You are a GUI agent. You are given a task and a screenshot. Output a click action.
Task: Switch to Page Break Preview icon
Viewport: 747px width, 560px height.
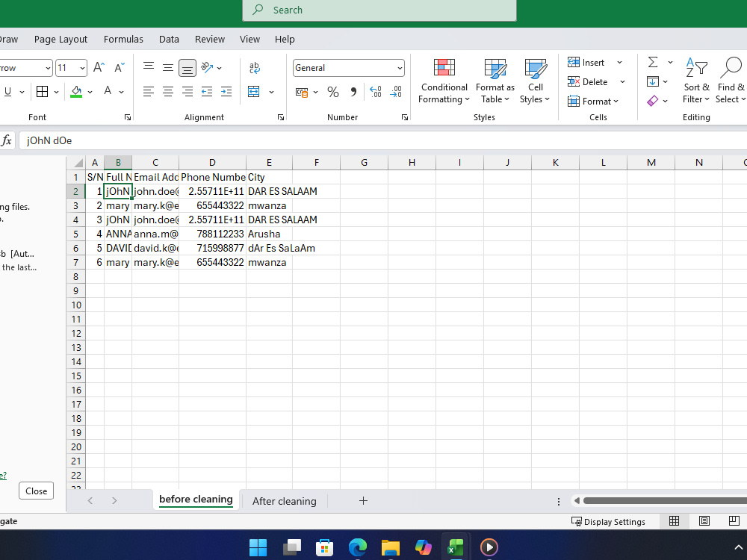[x=734, y=521]
